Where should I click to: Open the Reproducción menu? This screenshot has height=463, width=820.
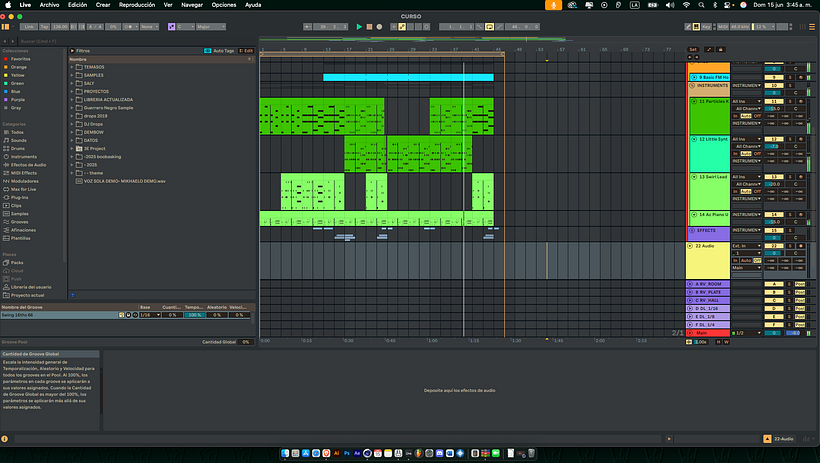tap(137, 5)
